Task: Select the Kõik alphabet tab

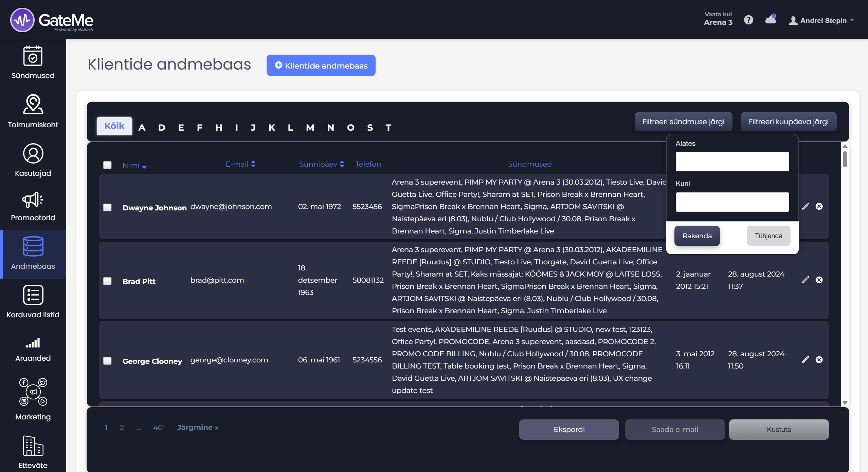Action: 114,126
